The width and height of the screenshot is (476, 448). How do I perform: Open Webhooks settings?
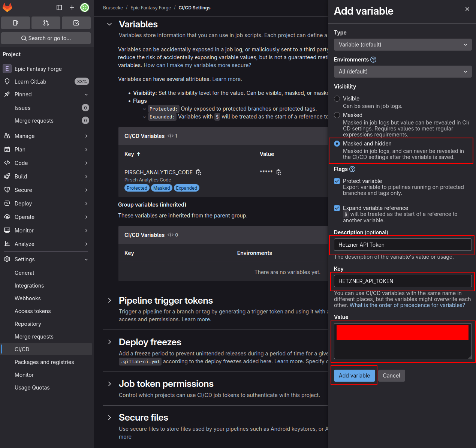[46, 298]
